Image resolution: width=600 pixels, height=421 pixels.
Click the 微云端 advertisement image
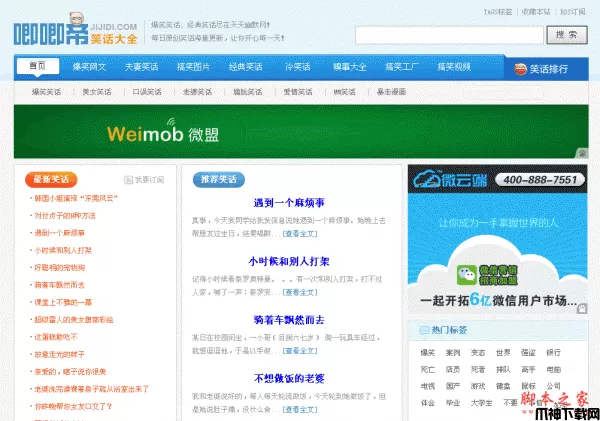point(497,240)
